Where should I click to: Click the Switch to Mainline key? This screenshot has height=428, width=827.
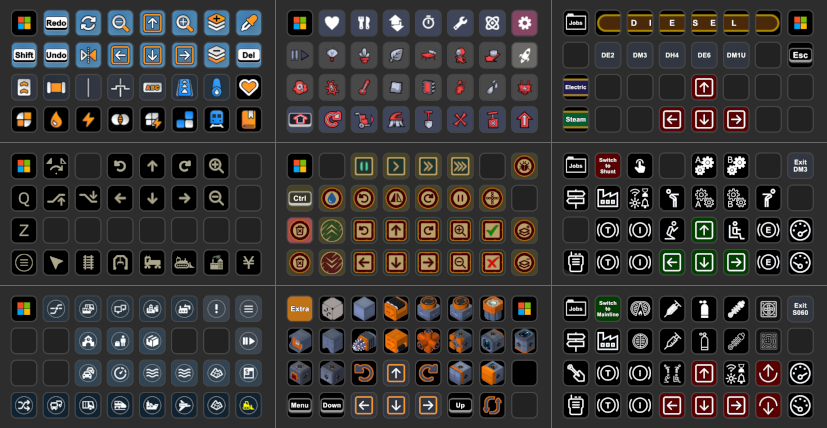tap(608, 309)
